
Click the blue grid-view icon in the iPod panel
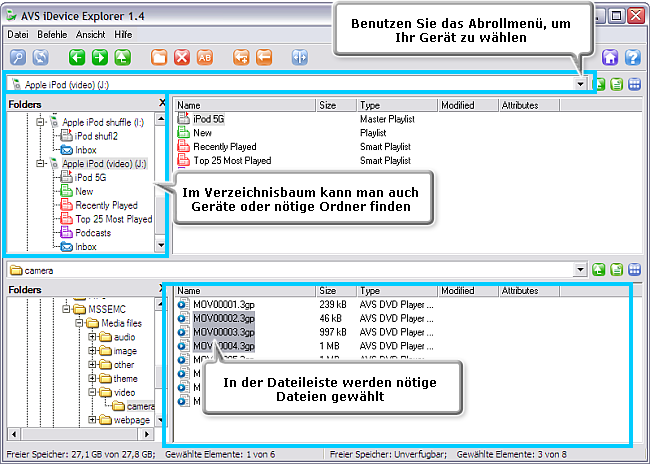point(635,85)
